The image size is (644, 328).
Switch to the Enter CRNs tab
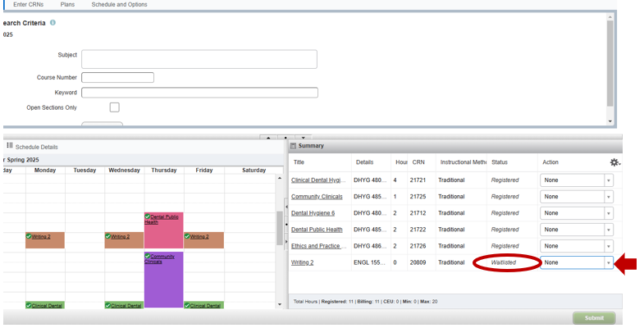click(x=29, y=5)
